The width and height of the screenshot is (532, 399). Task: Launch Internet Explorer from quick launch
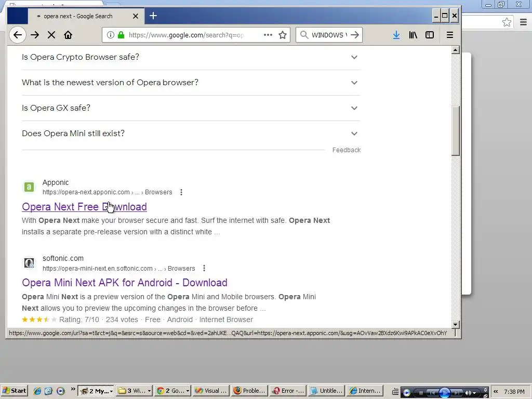[37, 391]
